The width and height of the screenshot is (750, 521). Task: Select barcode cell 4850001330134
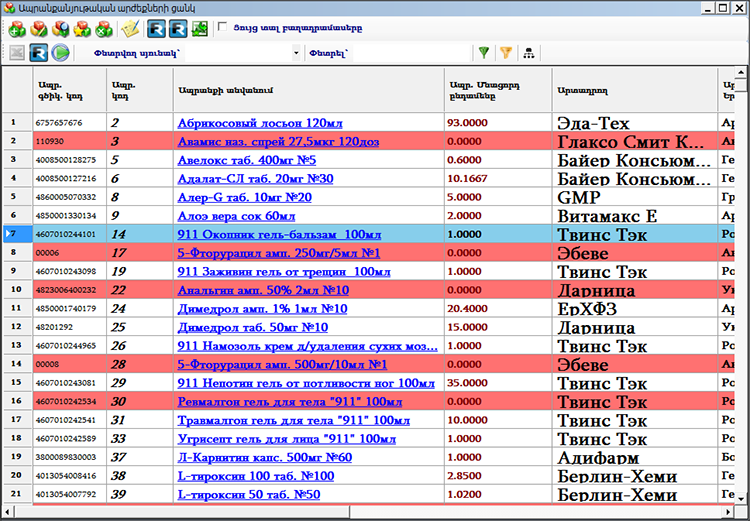coord(70,216)
